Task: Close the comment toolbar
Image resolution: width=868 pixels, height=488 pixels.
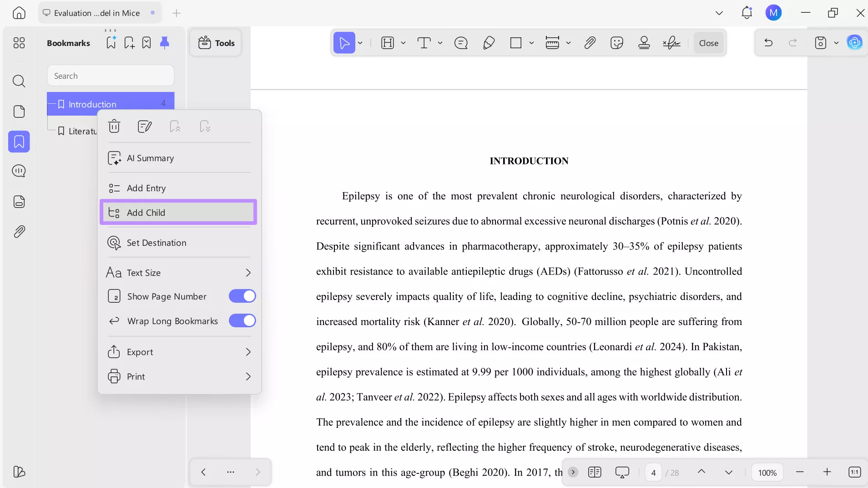Action: (708, 43)
